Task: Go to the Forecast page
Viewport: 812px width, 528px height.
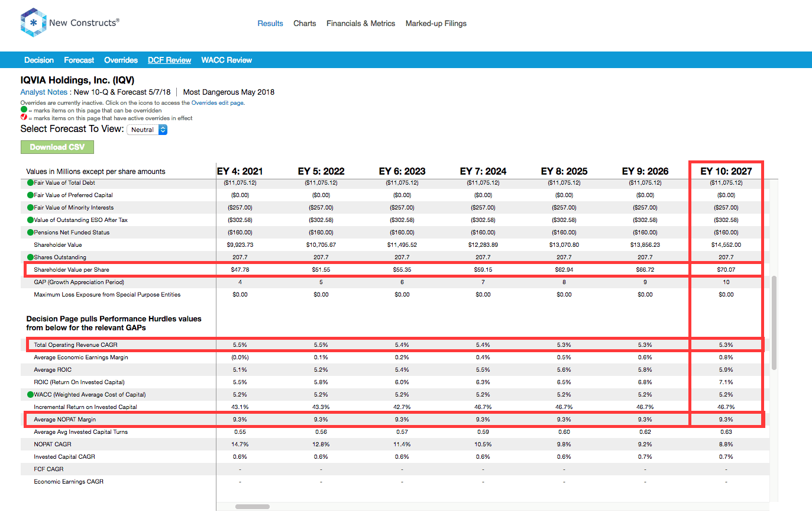Action: (79, 60)
